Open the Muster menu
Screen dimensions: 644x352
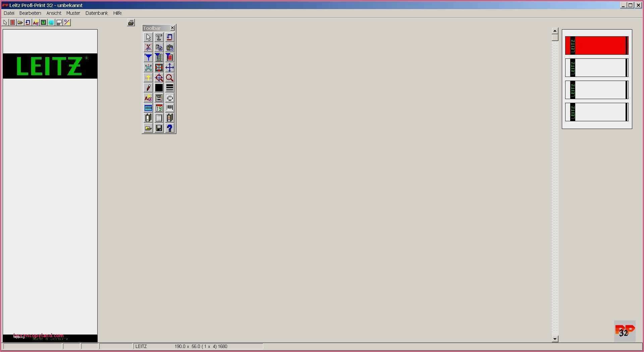[73, 13]
